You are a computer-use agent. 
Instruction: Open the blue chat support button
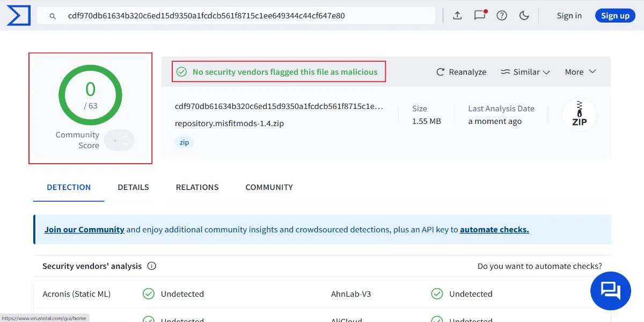coord(610,291)
